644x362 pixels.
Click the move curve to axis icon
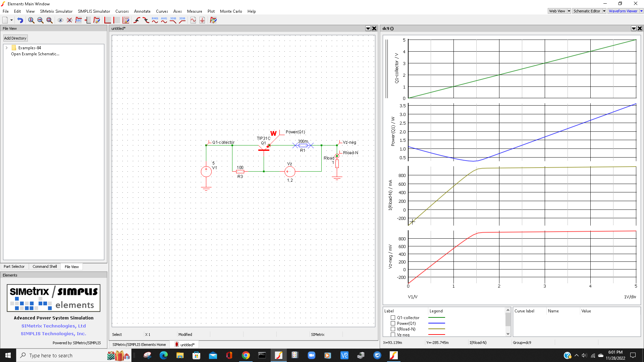pos(88,20)
